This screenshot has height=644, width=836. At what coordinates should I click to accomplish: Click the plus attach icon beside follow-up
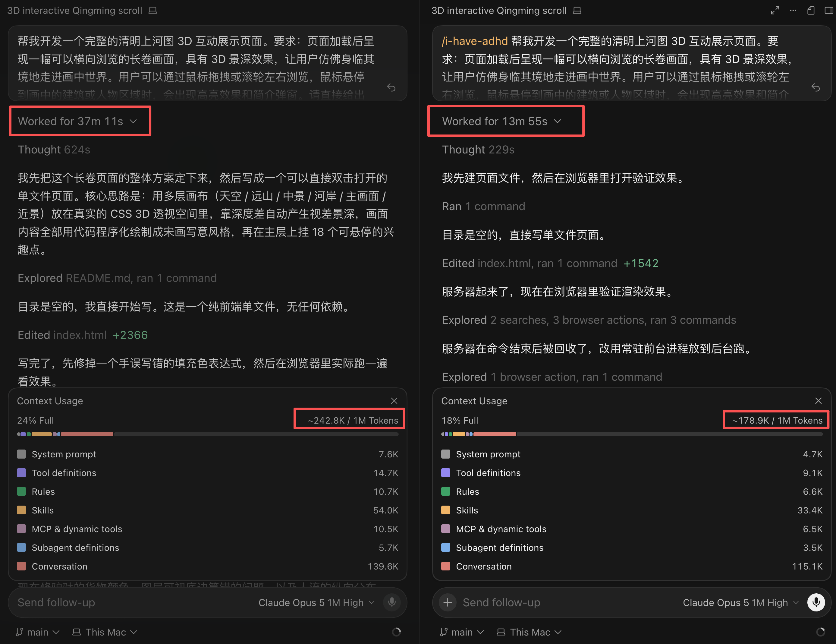[x=448, y=602]
